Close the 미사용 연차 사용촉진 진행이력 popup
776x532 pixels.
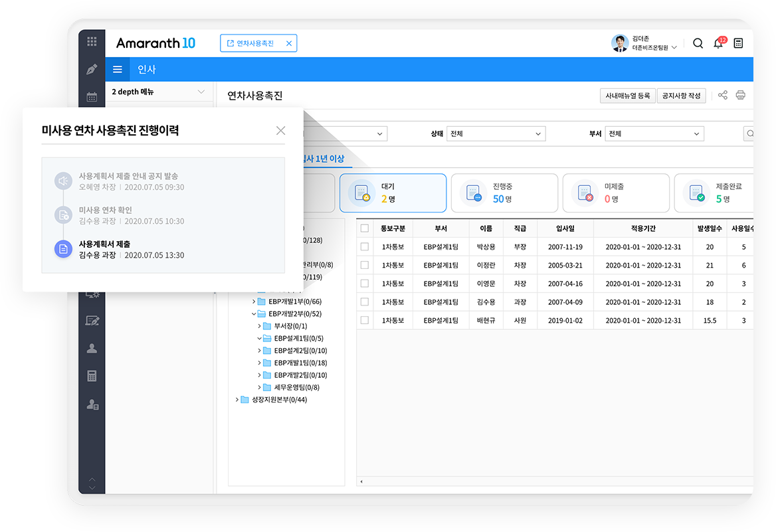280,131
